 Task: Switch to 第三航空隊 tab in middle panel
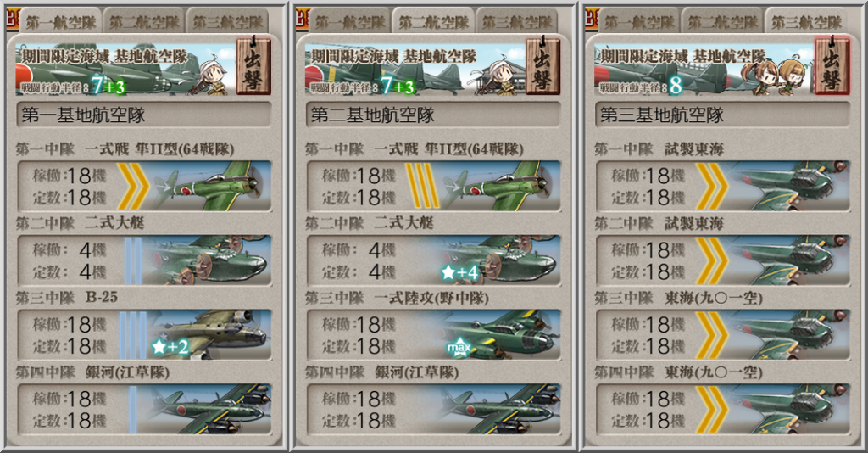[517, 22]
